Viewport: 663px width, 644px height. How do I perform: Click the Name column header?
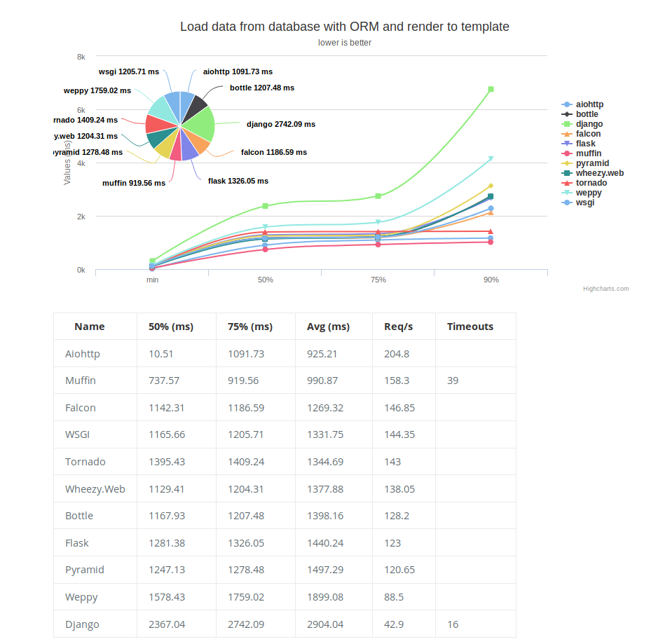(x=89, y=327)
